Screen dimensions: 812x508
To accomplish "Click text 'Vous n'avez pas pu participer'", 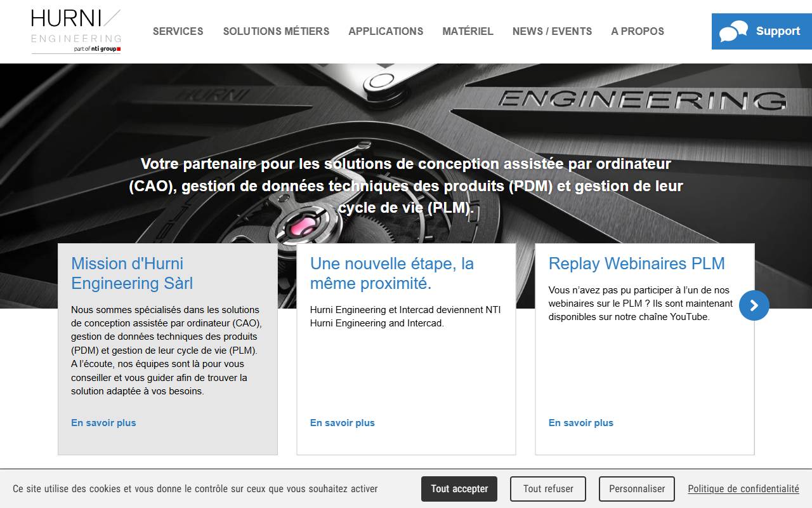I will click(x=641, y=304).
